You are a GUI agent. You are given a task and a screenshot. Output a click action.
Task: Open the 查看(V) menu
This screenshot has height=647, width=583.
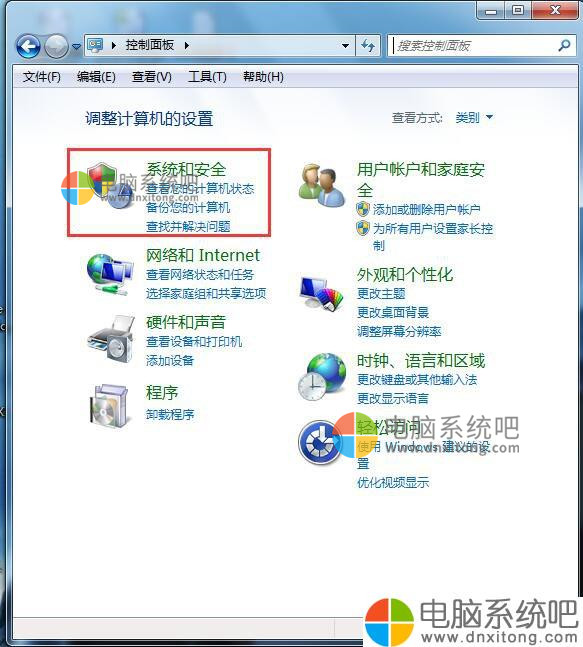click(x=151, y=77)
